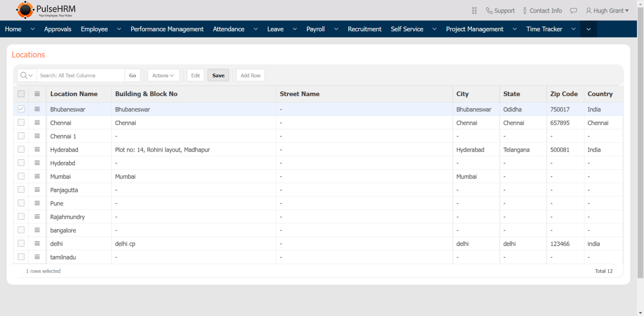Click header row hamburger menu icon
644x316 pixels.
[37, 94]
